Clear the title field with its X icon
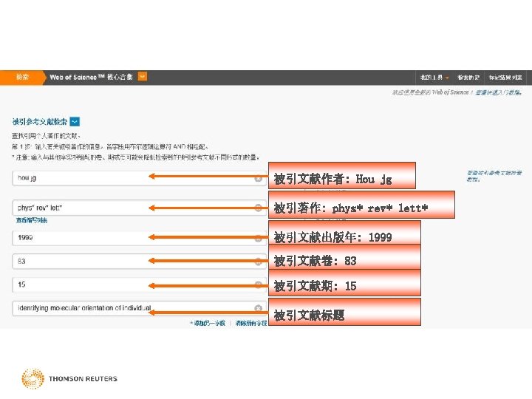 (x=258, y=308)
